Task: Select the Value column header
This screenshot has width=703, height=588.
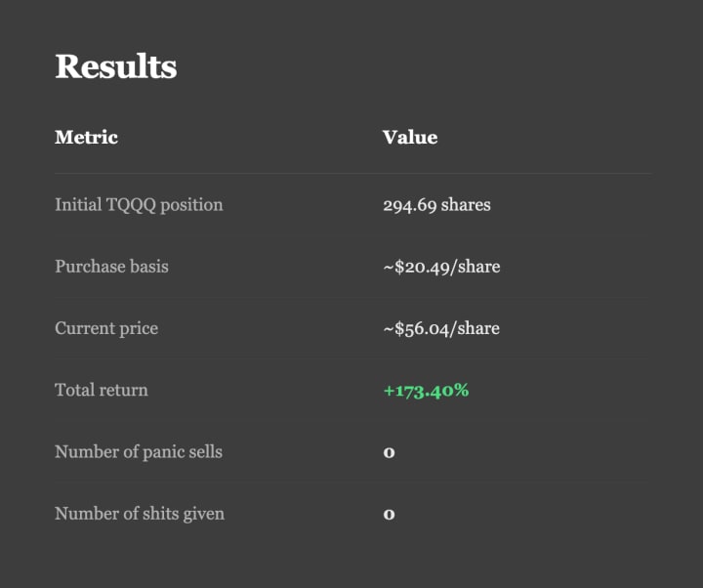Action: (x=410, y=138)
